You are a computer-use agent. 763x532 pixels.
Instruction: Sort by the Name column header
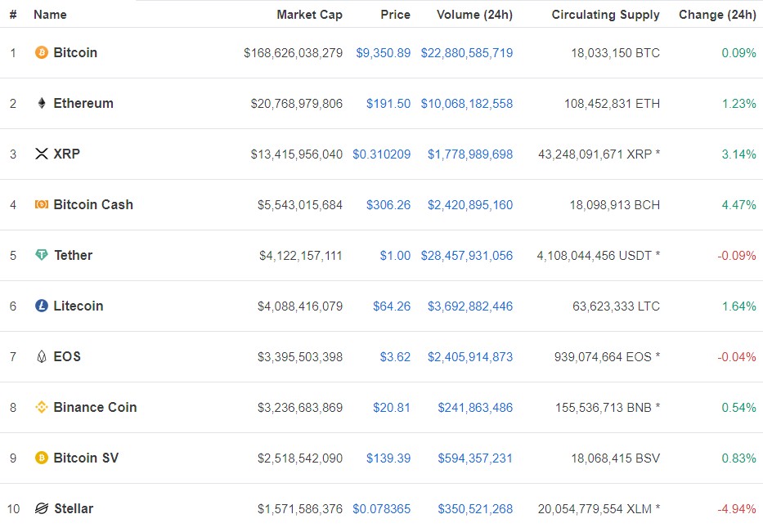tap(50, 15)
